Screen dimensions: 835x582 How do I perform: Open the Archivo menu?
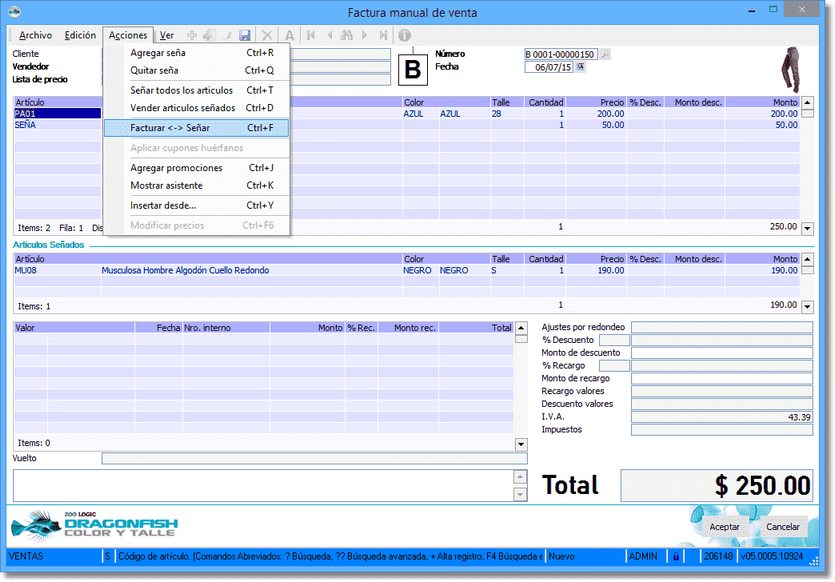pos(35,35)
